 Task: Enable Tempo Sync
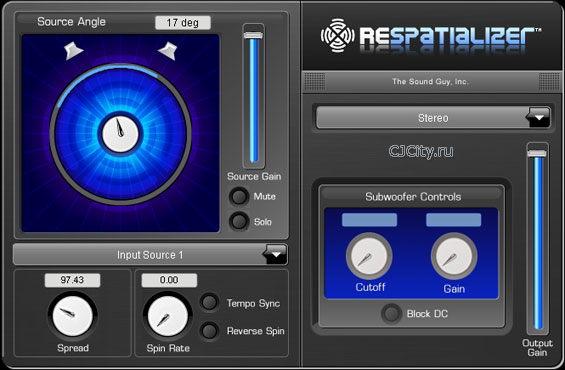pos(209,302)
